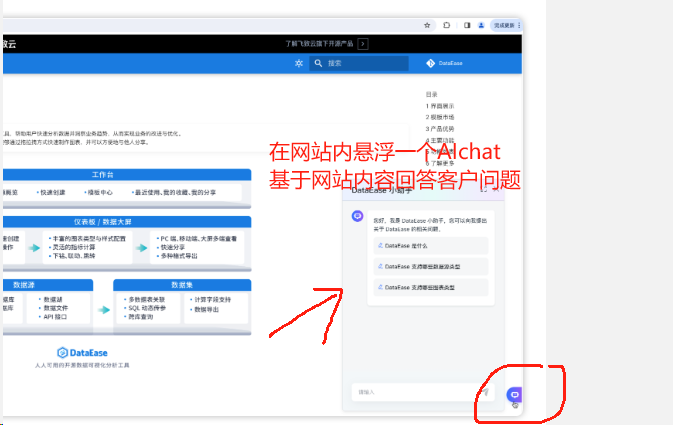Jump to 2 模板市场 in the table of contents
This screenshot has width=673, height=425.
click(440, 117)
